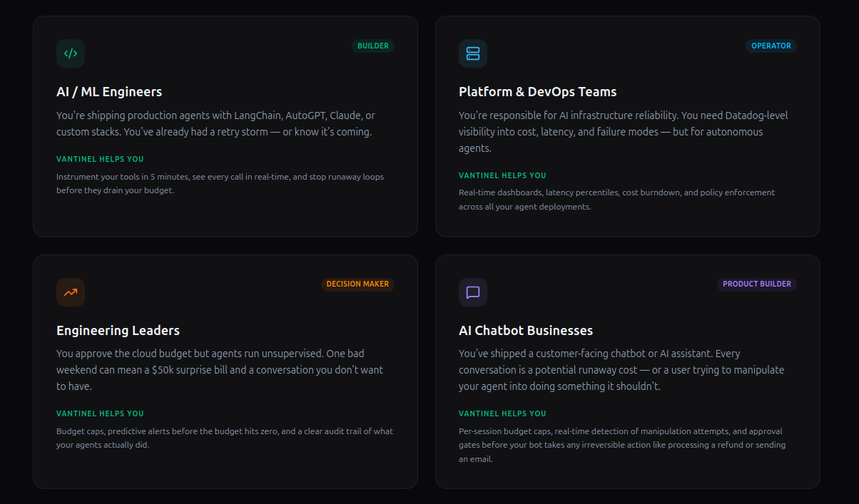859x504 pixels.
Task: Click 'Per-session budget caps' text
Action: click(622, 445)
